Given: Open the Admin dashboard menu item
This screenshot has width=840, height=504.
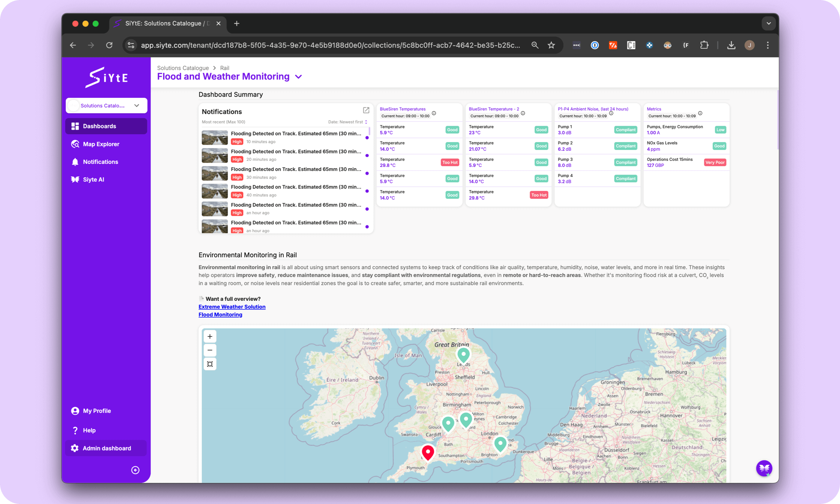Looking at the screenshot, I should pyautogui.click(x=106, y=448).
